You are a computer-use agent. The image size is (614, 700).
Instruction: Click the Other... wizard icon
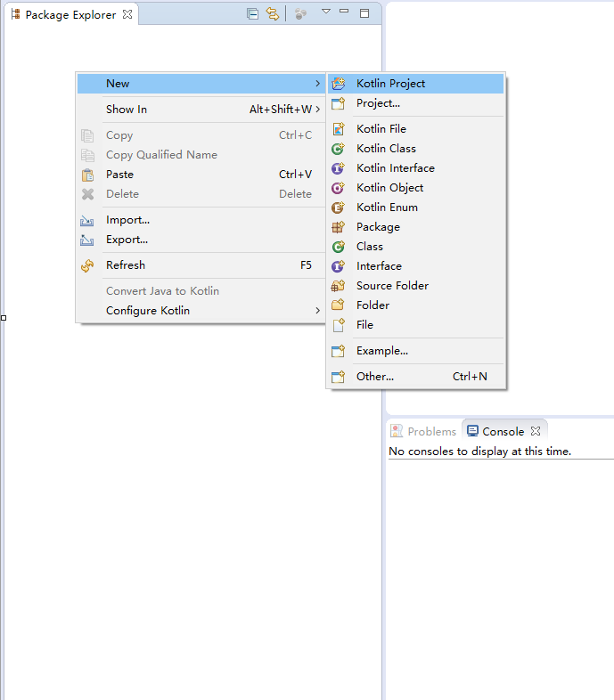pos(339,377)
